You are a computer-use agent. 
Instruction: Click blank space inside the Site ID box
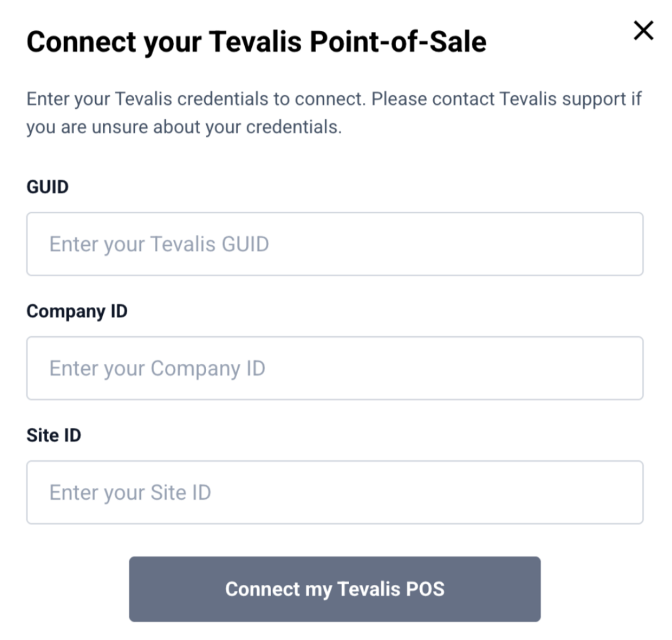coord(427,492)
